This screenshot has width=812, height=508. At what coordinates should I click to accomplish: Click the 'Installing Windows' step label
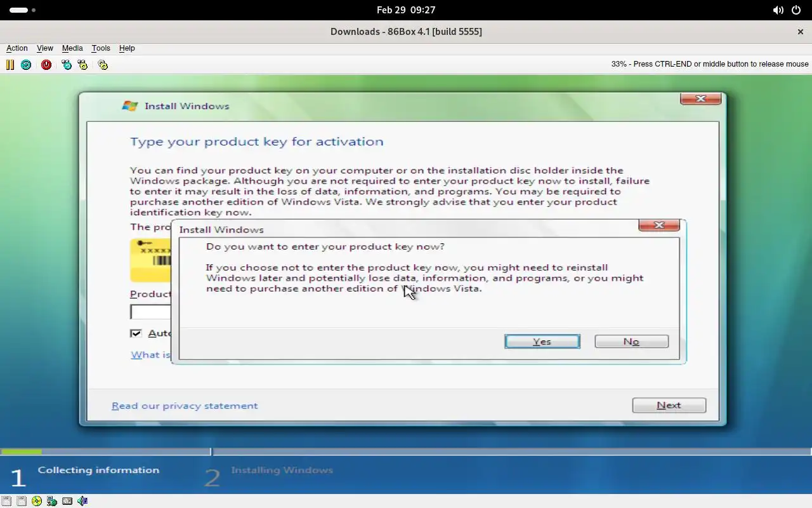coord(282,470)
